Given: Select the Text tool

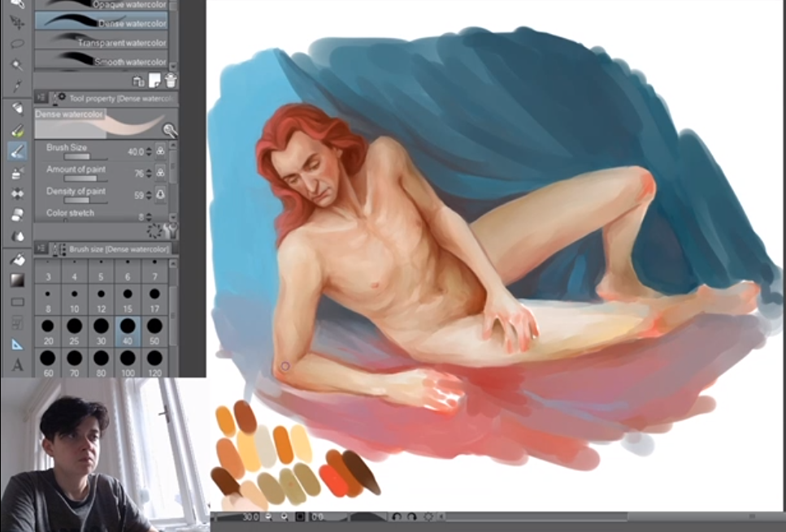Looking at the screenshot, I should click(x=18, y=365).
